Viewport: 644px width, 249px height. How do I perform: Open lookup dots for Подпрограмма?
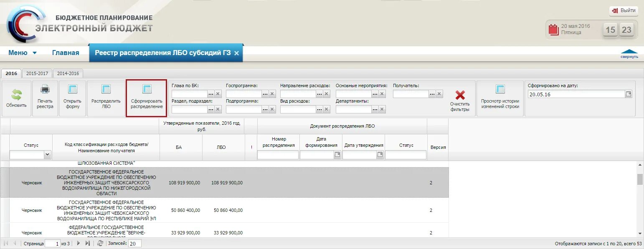pyautogui.click(x=265, y=109)
